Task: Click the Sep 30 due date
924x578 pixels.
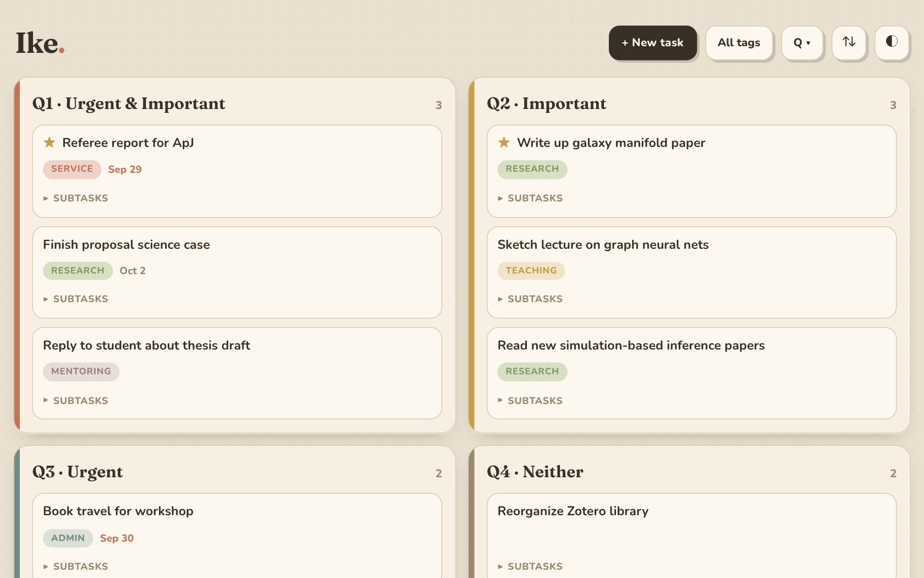Action: [x=117, y=538]
